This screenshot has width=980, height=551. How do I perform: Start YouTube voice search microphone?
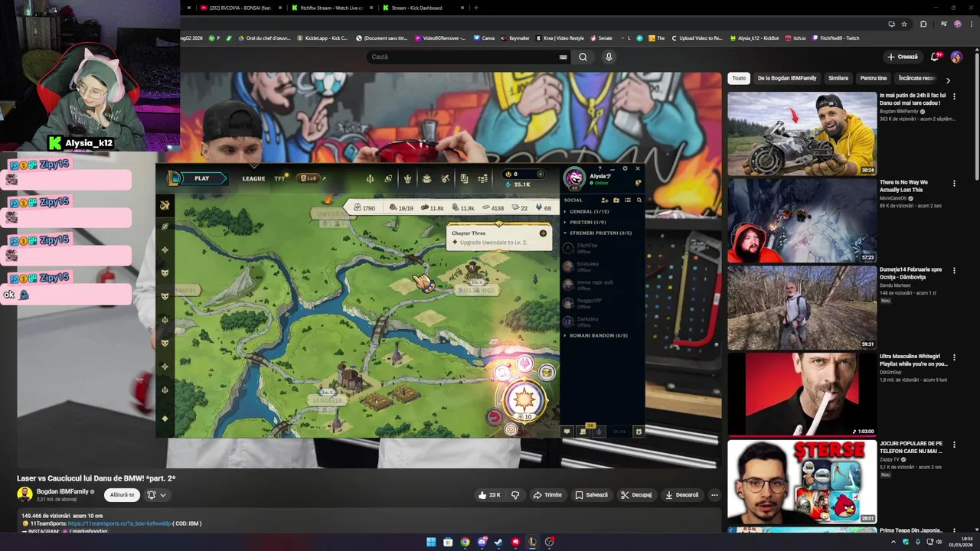click(609, 57)
